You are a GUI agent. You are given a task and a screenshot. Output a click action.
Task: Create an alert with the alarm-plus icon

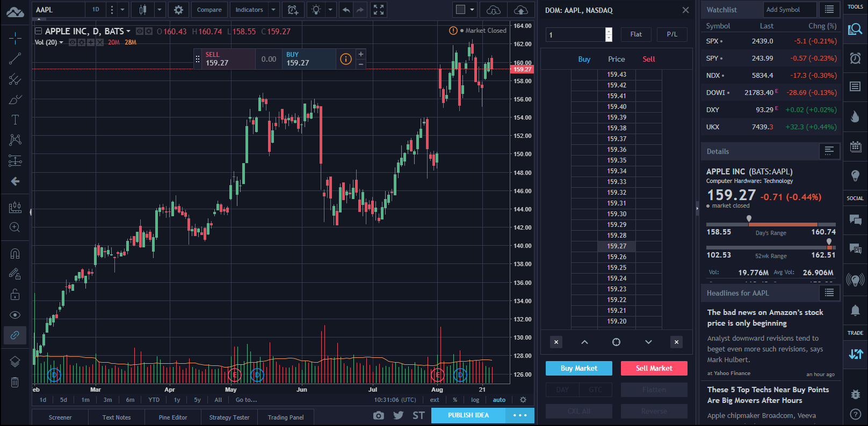pos(293,10)
